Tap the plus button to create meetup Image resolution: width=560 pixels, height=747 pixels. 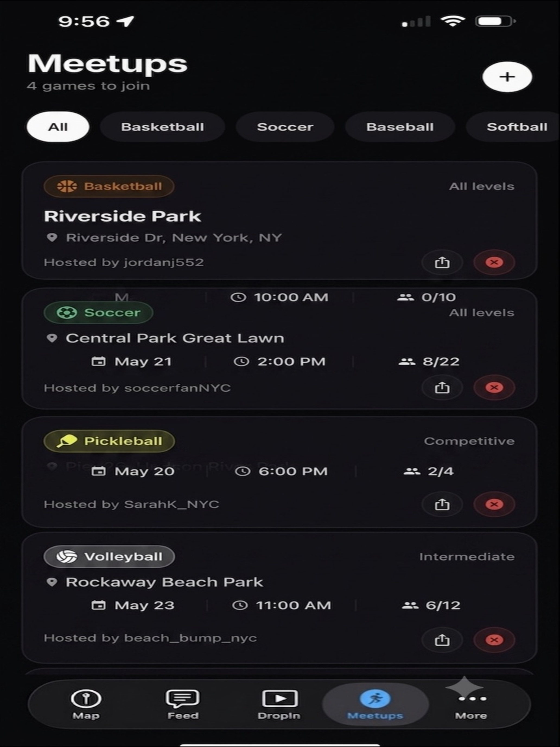(x=507, y=77)
